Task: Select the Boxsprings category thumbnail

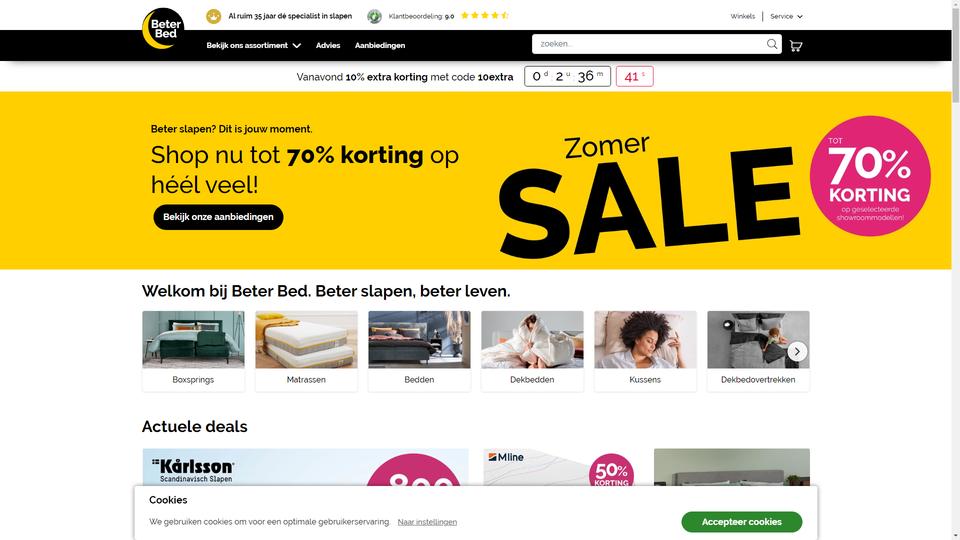Action: (x=193, y=351)
